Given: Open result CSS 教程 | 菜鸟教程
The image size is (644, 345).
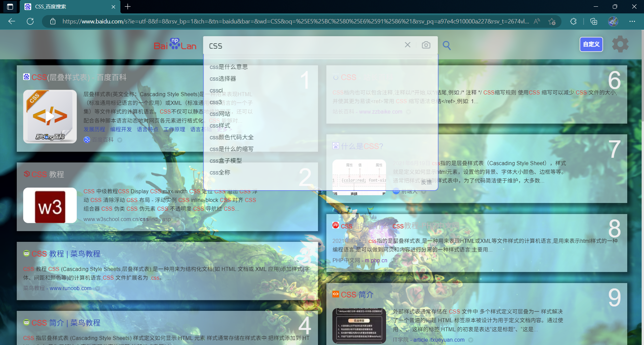Looking at the screenshot, I should click(66, 254).
